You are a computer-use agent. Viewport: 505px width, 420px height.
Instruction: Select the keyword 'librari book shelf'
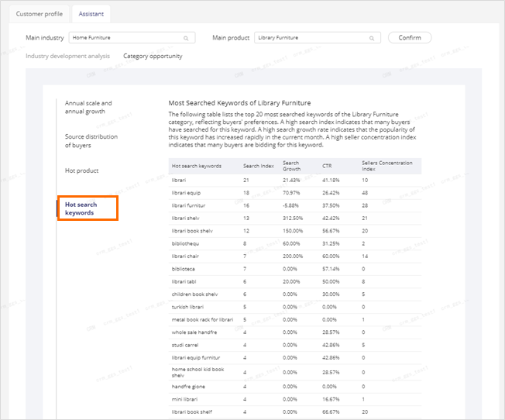[x=192, y=412]
